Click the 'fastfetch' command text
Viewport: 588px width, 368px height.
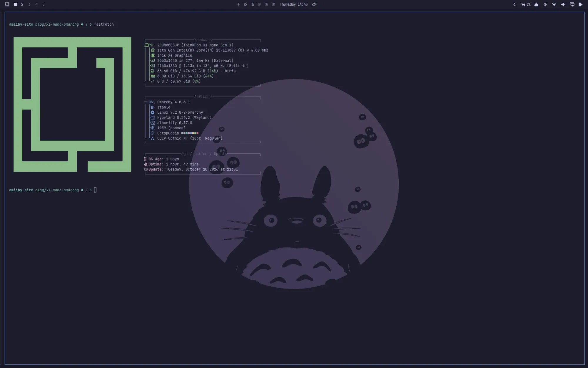pos(104,24)
